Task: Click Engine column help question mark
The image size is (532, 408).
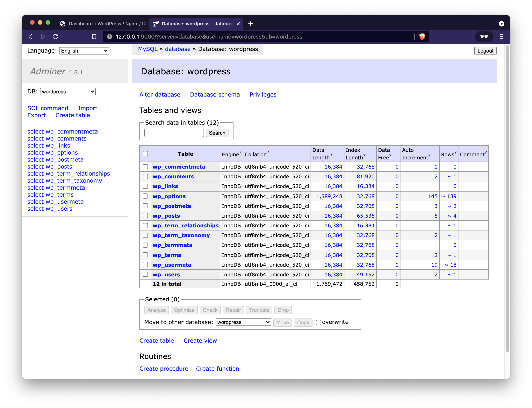Action: (240, 152)
